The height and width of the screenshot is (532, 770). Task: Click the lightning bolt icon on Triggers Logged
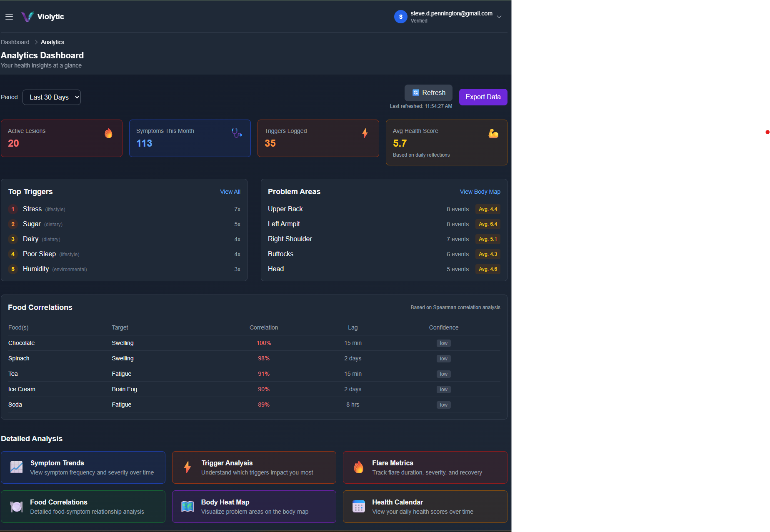(365, 133)
